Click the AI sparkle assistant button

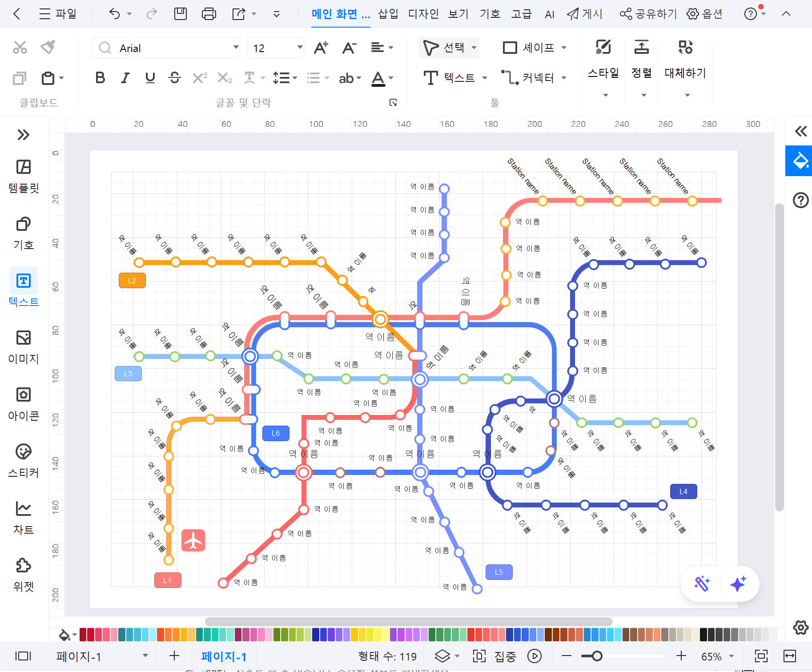pyautogui.click(x=738, y=583)
